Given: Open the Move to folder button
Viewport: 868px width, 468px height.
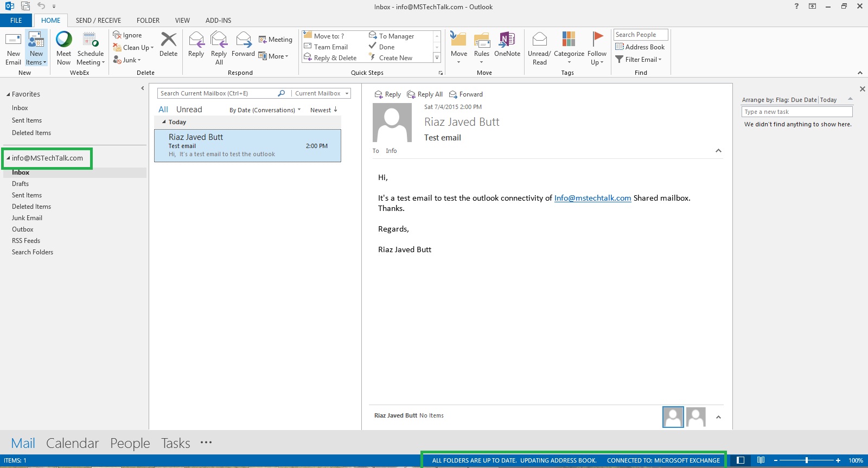Looking at the screenshot, I should [x=458, y=48].
